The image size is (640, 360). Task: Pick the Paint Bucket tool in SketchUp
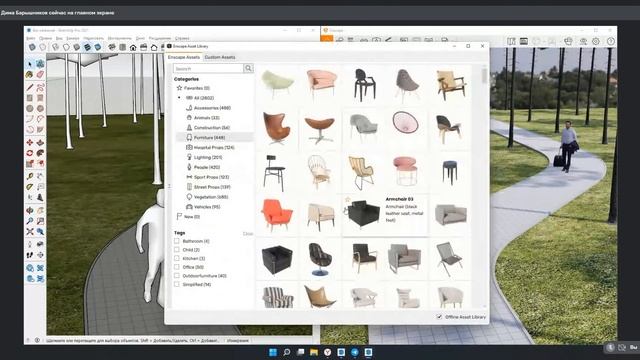30,74
